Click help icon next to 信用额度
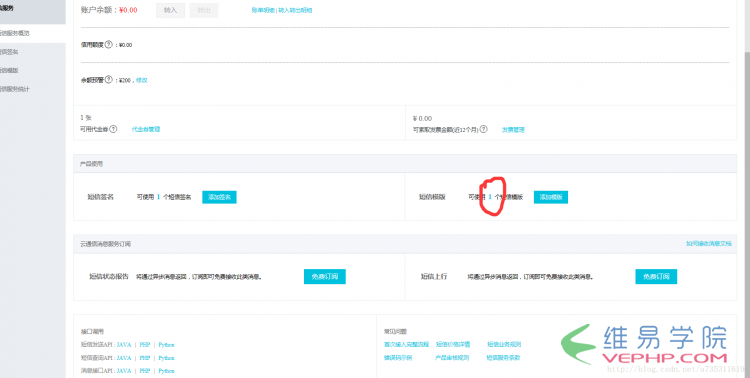The image size is (750, 378). 109,44
